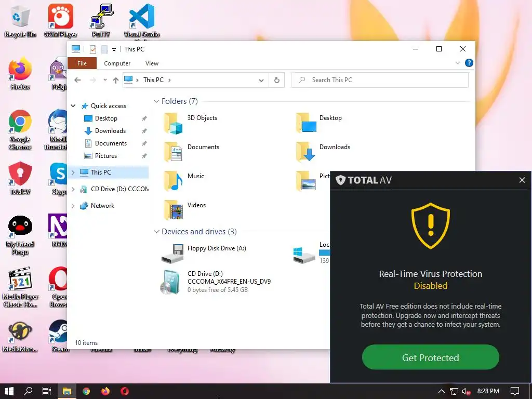The height and width of the screenshot is (399, 532).
Task: Click the Search This PC field
Action: tap(380, 80)
